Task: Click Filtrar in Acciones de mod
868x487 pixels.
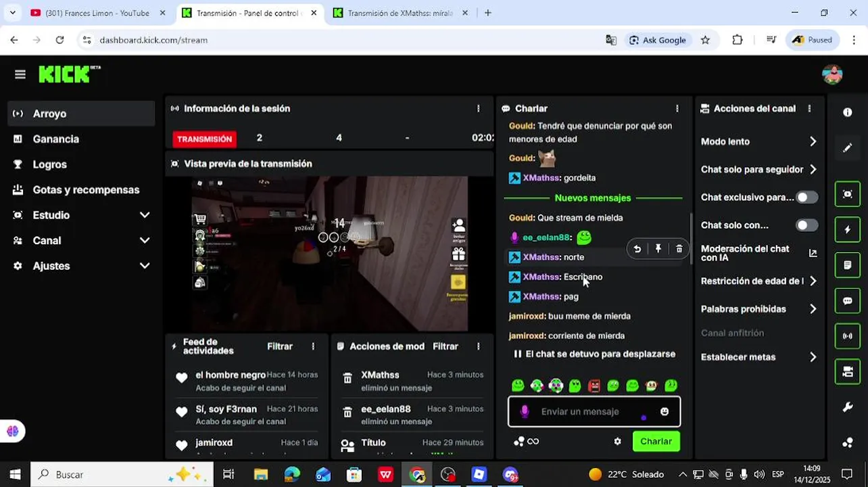Action: pyautogui.click(x=445, y=346)
